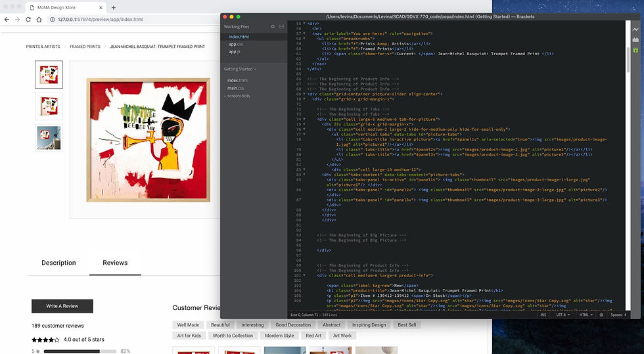Select the second product thumbnail

click(x=49, y=106)
